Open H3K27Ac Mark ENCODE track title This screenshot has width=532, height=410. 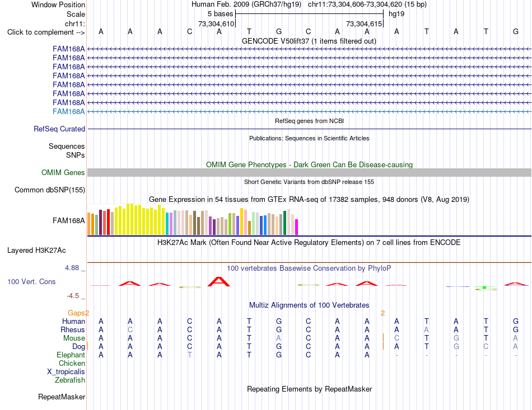(309, 243)
